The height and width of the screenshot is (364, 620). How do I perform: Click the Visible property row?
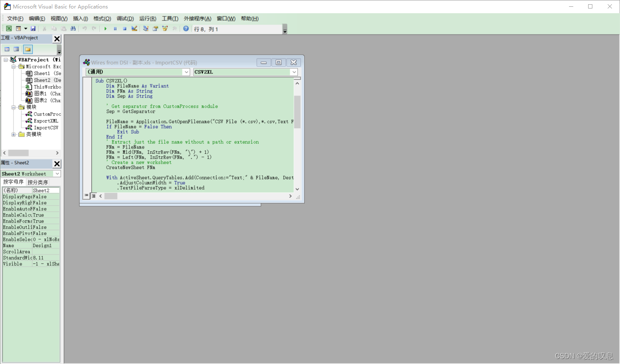click(x=31, y=264)
